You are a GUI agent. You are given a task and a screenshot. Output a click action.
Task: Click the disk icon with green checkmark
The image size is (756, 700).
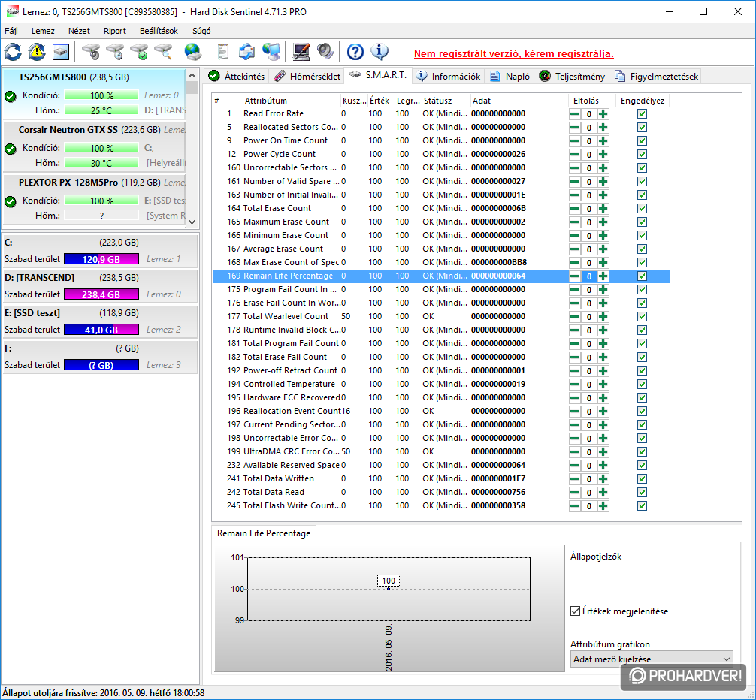point(139,52)
